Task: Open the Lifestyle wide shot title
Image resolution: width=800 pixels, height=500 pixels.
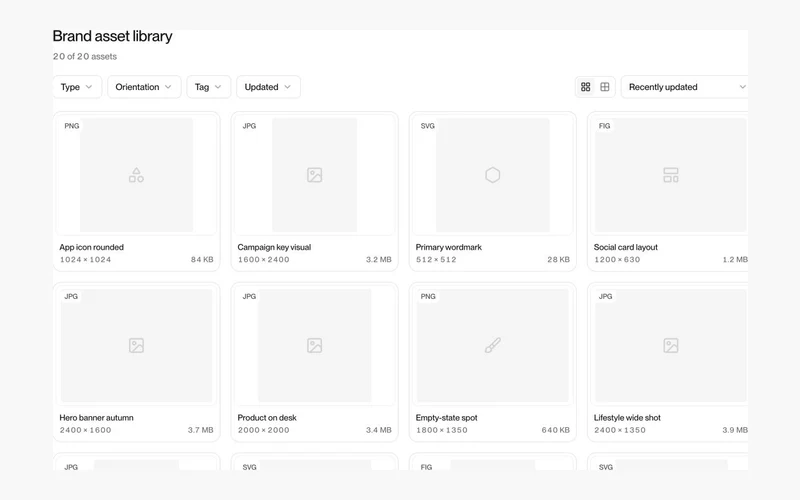Action: coord(627,417)
